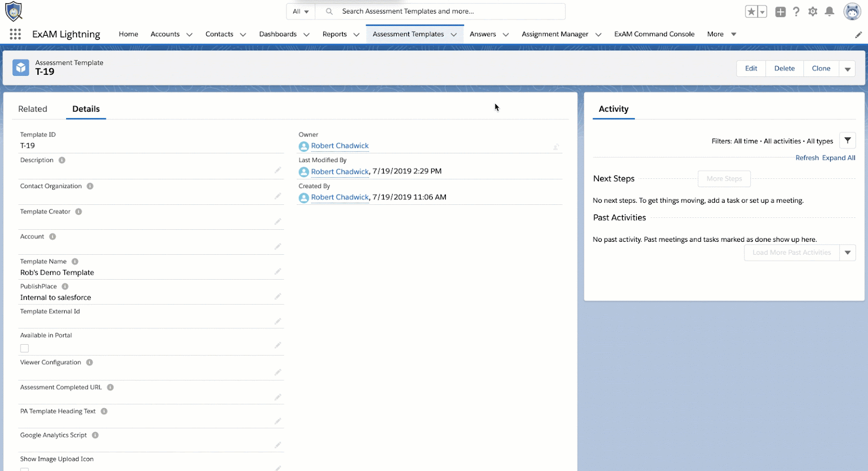Expand the Contacts tab dropdown arrow
Image resolution: width=868 pixels, height=471 pixels.
tap(243, 35)
